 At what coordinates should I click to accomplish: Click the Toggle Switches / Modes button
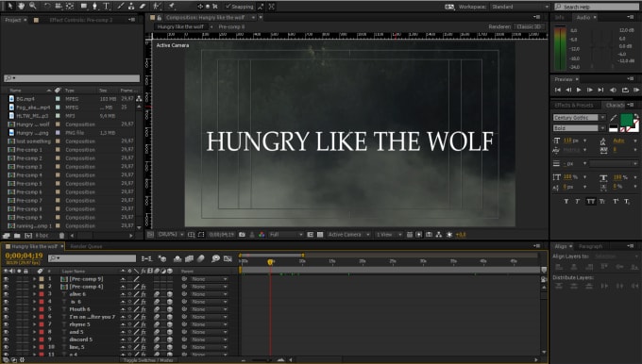coord(148,360)
